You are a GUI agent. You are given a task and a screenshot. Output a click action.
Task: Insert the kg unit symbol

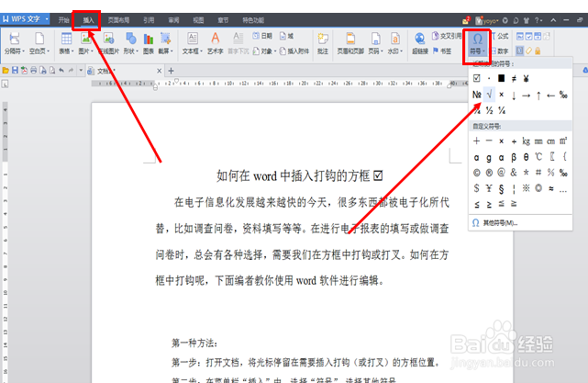[527, 141]
